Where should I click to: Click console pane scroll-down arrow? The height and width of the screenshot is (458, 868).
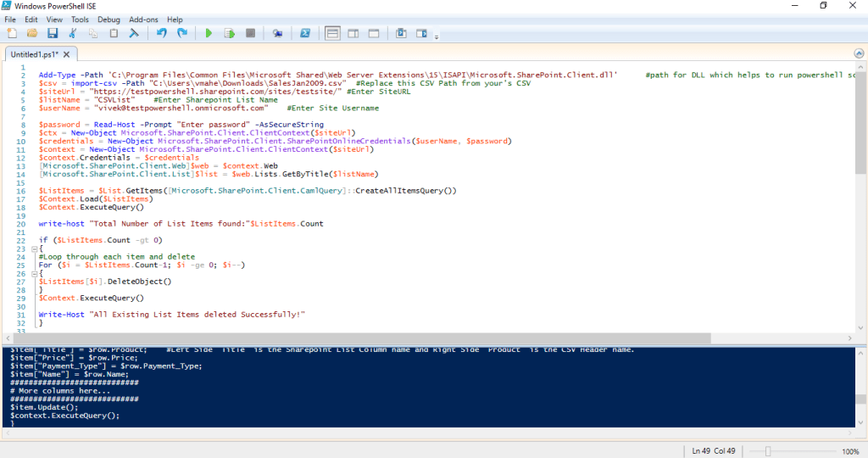pos(860,422)
